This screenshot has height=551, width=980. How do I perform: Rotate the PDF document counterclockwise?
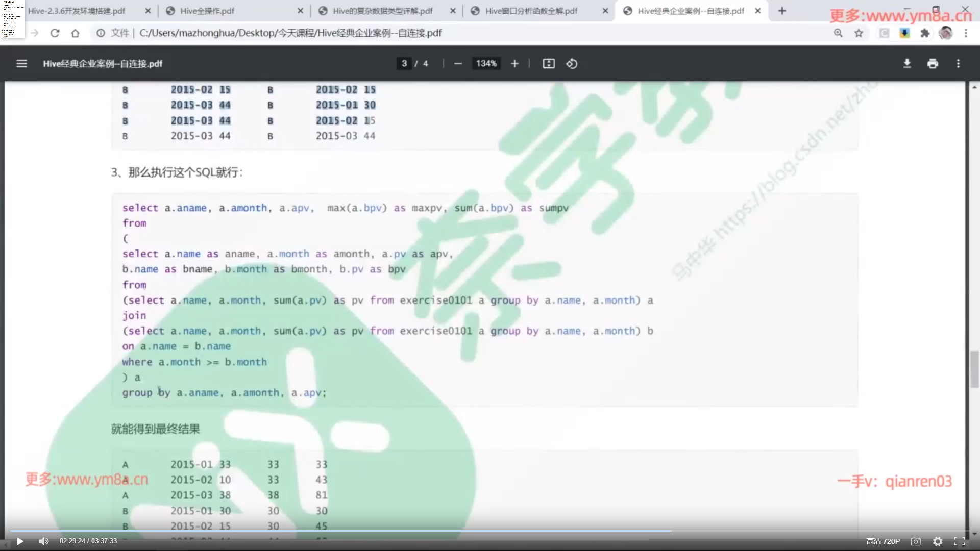click(572, 64)
